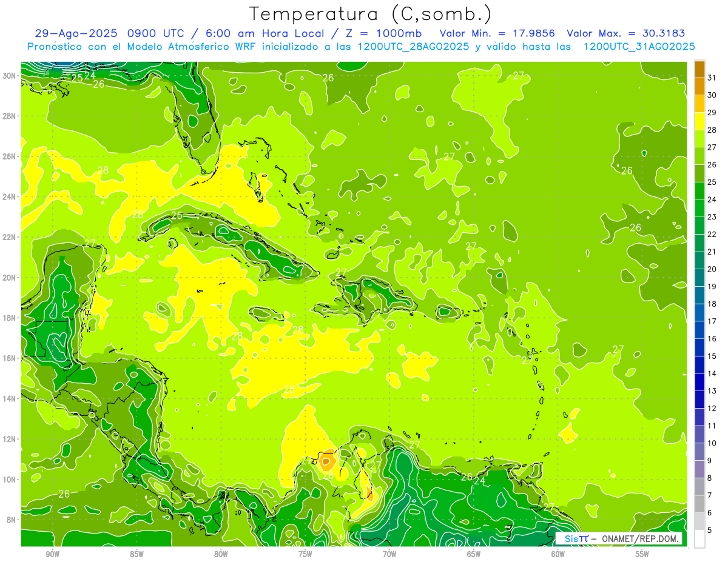Click the legend value '31'
The height and width of the screenshot is (562, 728).
[x=712, y=78]
